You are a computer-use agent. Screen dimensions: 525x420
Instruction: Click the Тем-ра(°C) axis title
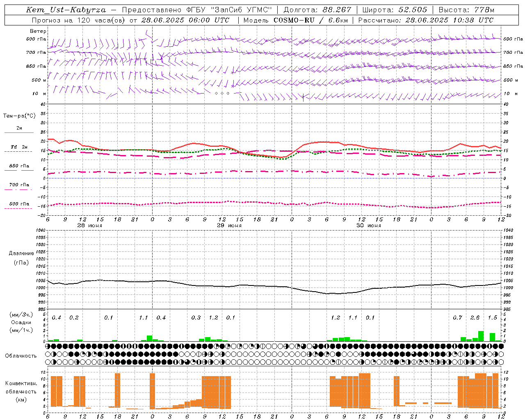pos(19,116)
